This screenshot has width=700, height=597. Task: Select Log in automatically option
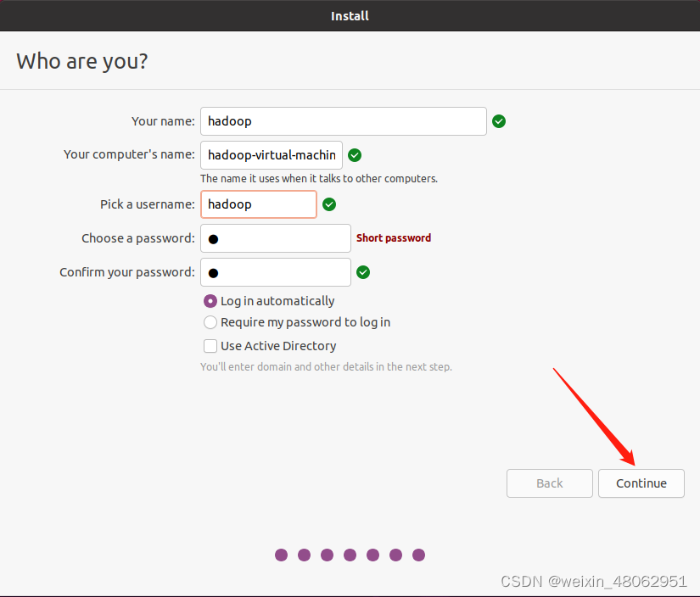click(210, 301)
